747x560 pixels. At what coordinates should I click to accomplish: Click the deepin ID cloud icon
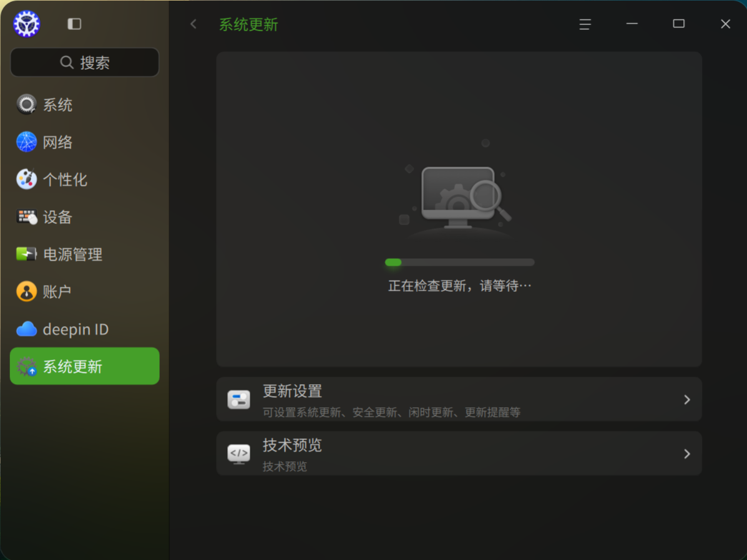(27, 329)
